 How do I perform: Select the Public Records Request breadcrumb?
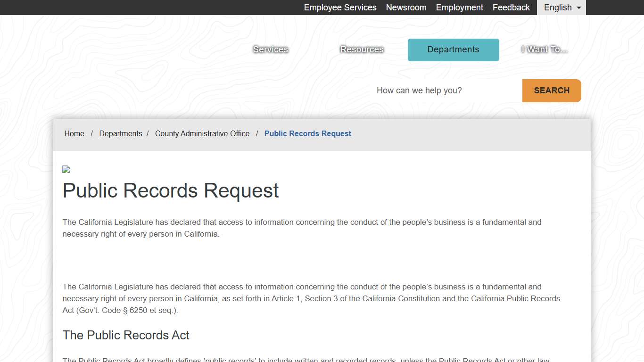coord(307,133)
